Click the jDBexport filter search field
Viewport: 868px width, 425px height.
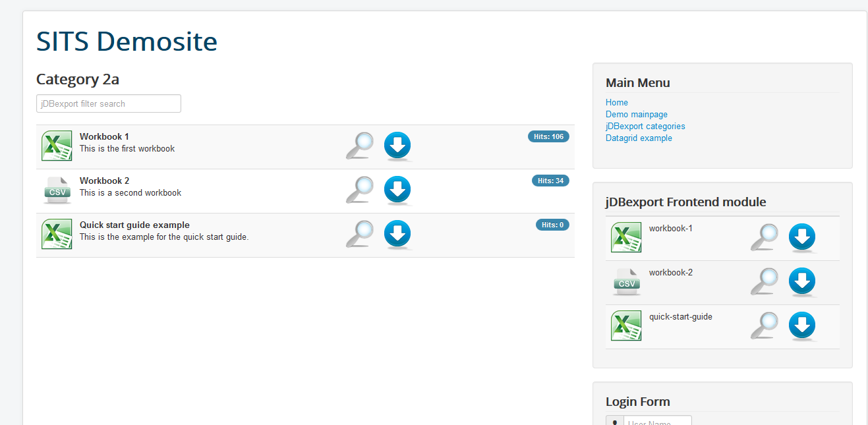pyautogui.click(x=109, y=103)
